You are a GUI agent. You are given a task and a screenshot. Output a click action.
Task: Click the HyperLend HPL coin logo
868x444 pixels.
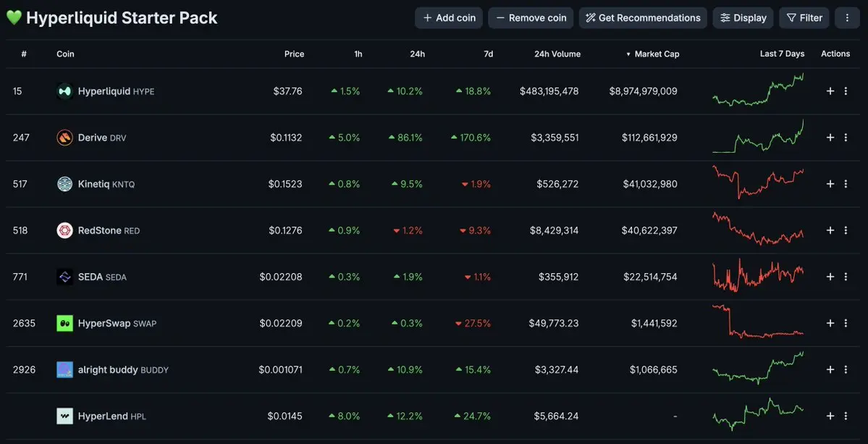click(x=64, y=416)
